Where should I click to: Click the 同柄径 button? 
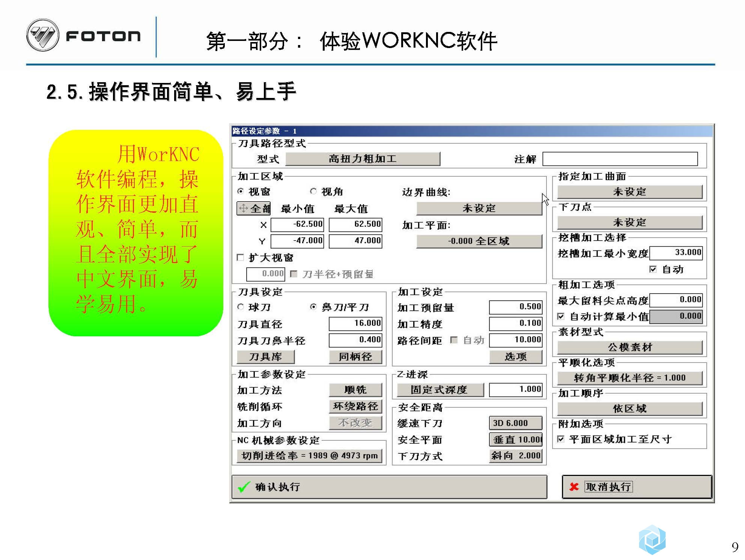(355, 357)
